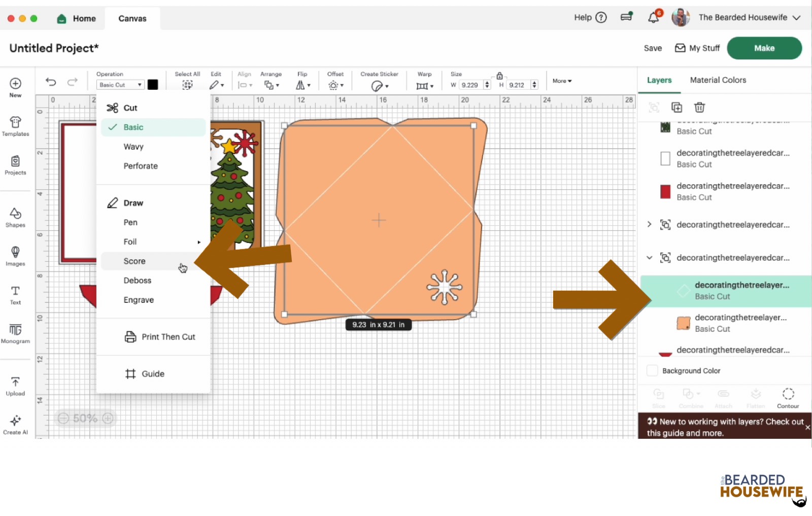Screen dimensions: 812x516
Task: Delete the selected layer with the trash icon
Action: (699, 108)
